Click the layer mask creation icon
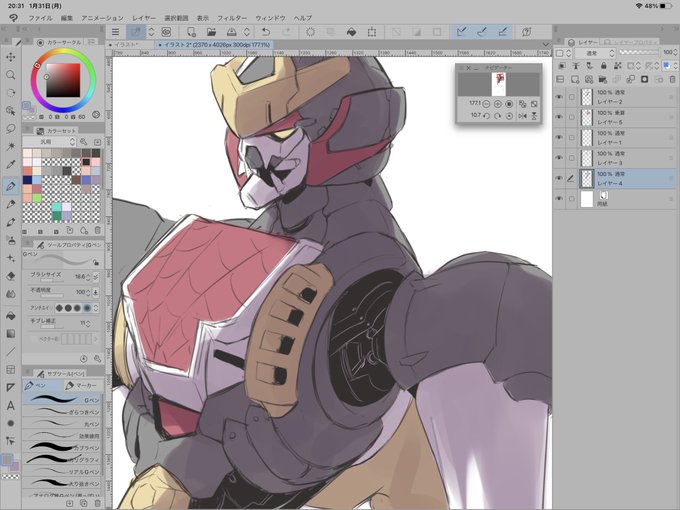Screen dimensions: 680x510 644,79
